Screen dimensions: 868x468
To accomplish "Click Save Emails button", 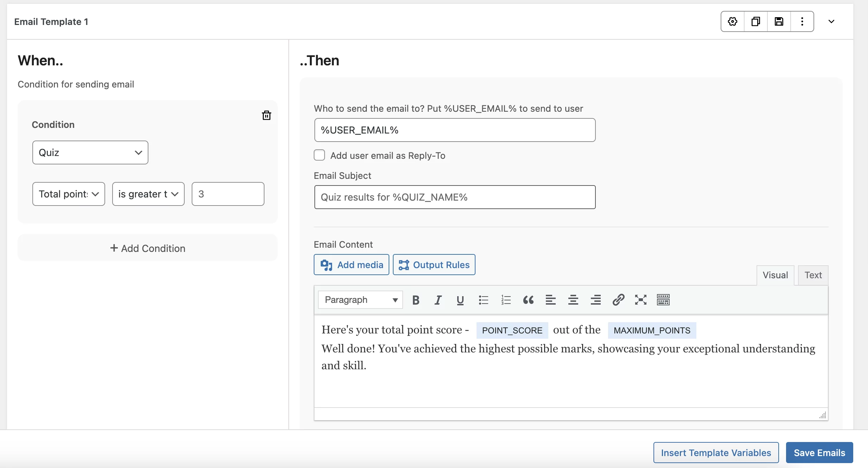I will click(x=819, y=453).
